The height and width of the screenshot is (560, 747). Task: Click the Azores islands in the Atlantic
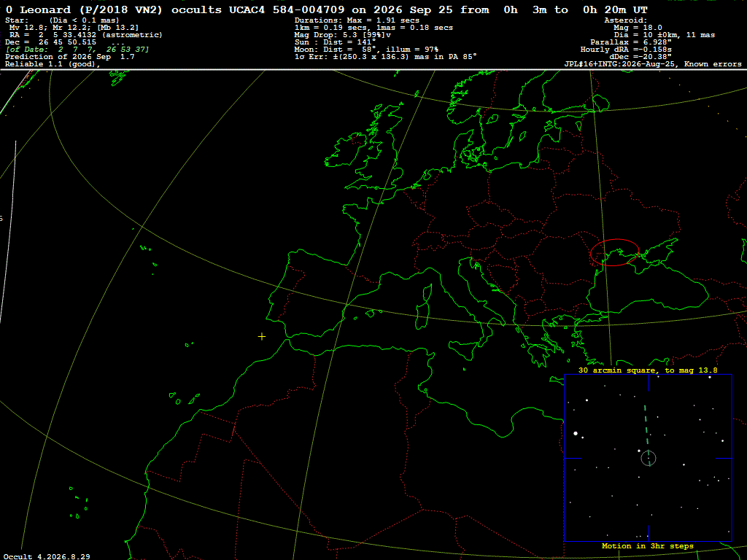[x=150, y=260]
